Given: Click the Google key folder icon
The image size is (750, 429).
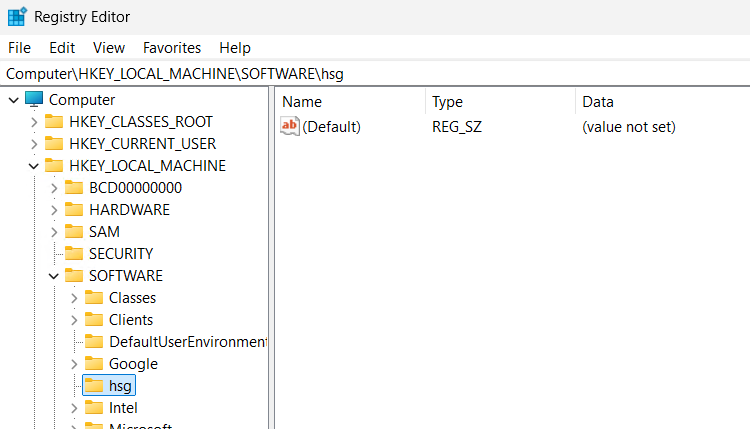Looking at the screenshot, I should pyautogui.click(x=94, y=364).
